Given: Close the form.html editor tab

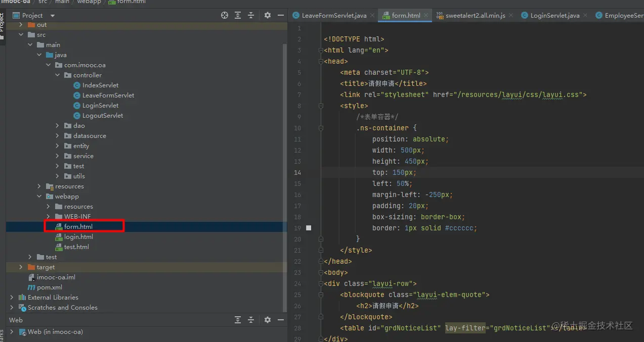Looking at the screenshot, I should pyautogui.click(x=426, y=16).
